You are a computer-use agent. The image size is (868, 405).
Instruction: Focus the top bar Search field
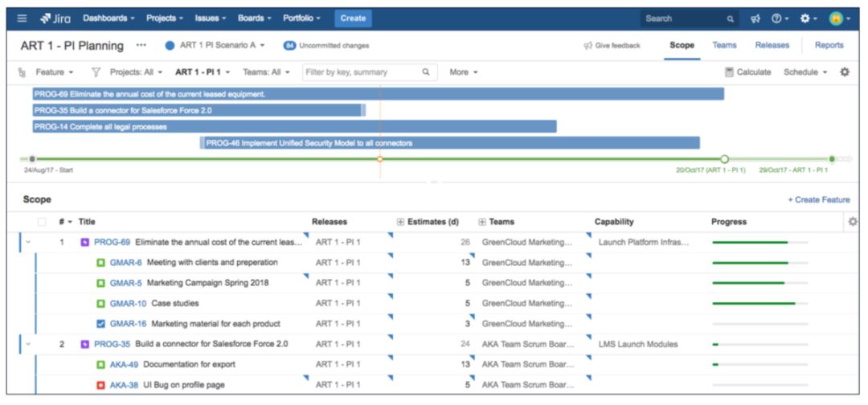click(690, 18)
